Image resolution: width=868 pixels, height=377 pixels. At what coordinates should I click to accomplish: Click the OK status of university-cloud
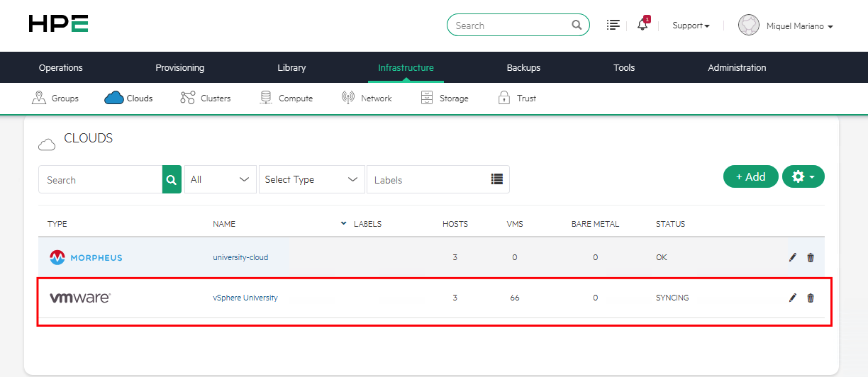pyautogui.click(x=662, y=257)
